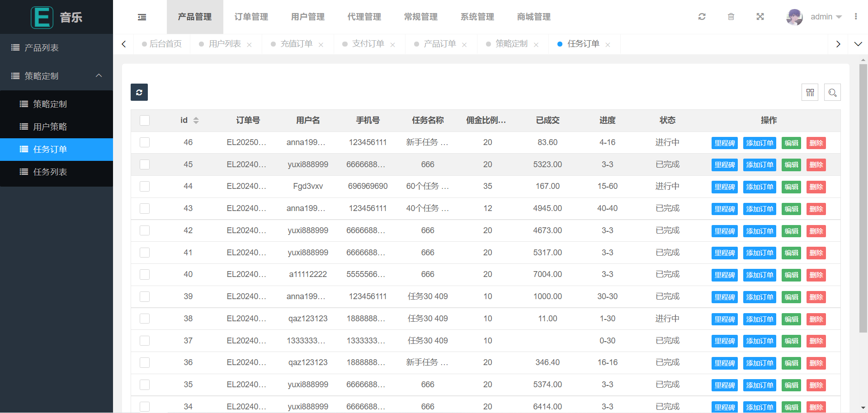The height and width of the screenshot is (413, 868).
Task: Click red 删除 button for id 45
Action: 816,165
